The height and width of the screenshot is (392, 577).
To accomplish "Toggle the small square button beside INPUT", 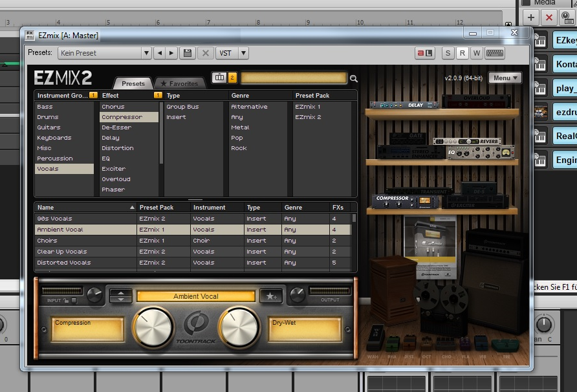I will (74, 300).
